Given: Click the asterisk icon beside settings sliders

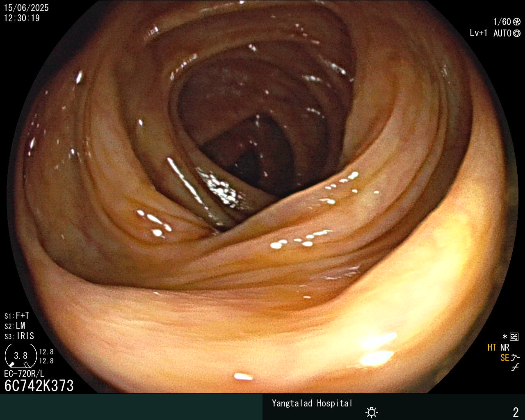Looking at the screenshot, I should point(505,337).
